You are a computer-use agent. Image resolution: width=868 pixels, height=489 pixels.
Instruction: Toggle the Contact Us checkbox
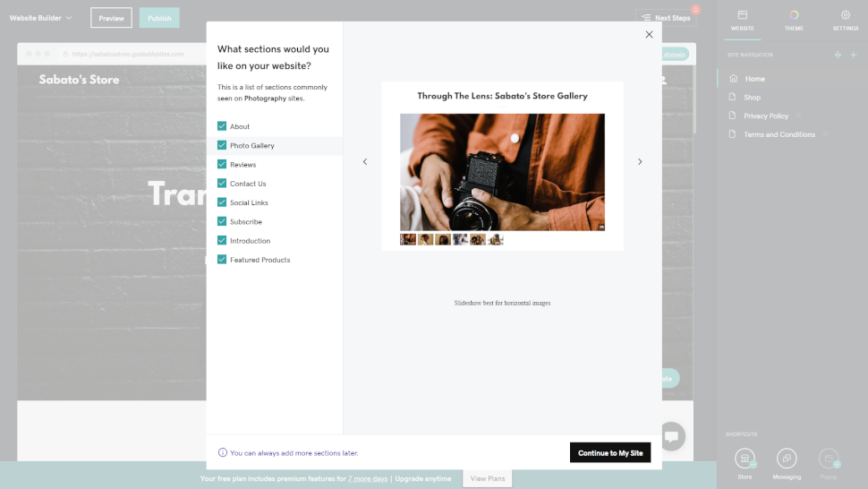click(222, 184)
